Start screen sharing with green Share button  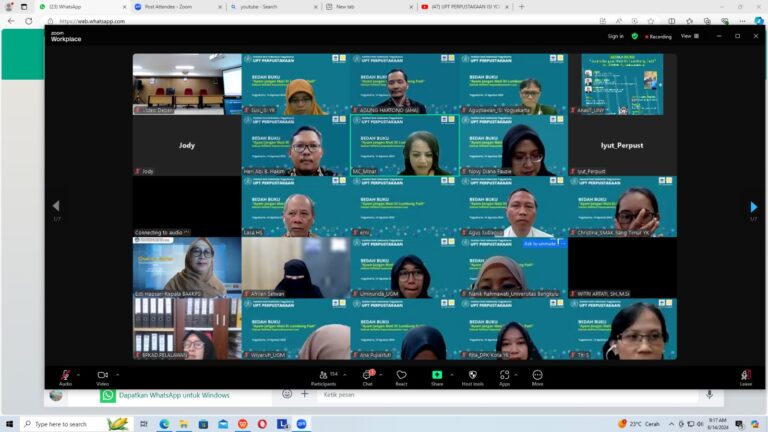coord(436,375)
